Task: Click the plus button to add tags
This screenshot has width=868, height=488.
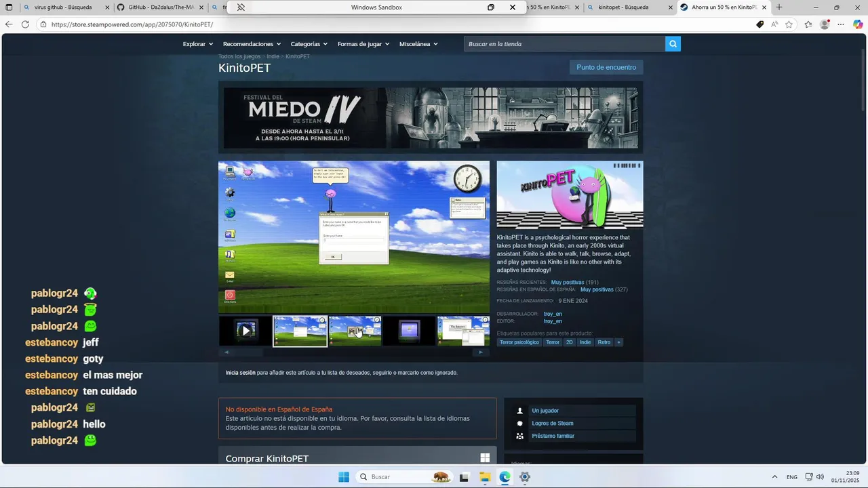Action: [x=618, y=342]
